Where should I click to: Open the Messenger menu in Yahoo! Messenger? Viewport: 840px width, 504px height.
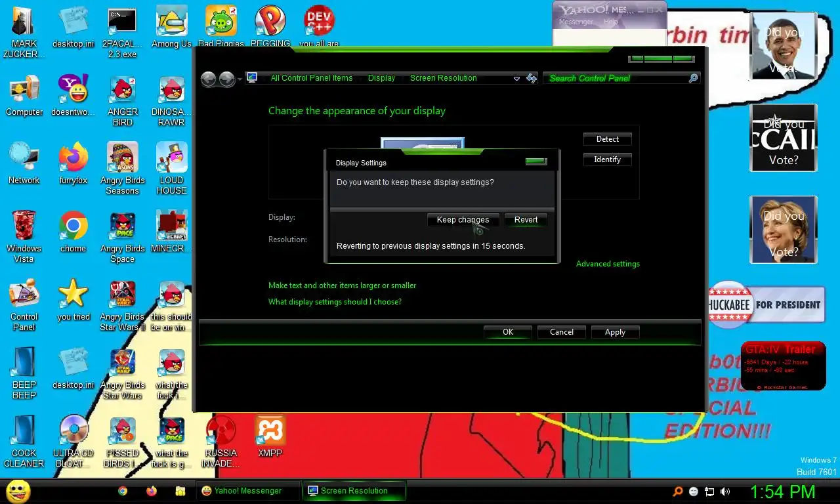click(576, 22)
